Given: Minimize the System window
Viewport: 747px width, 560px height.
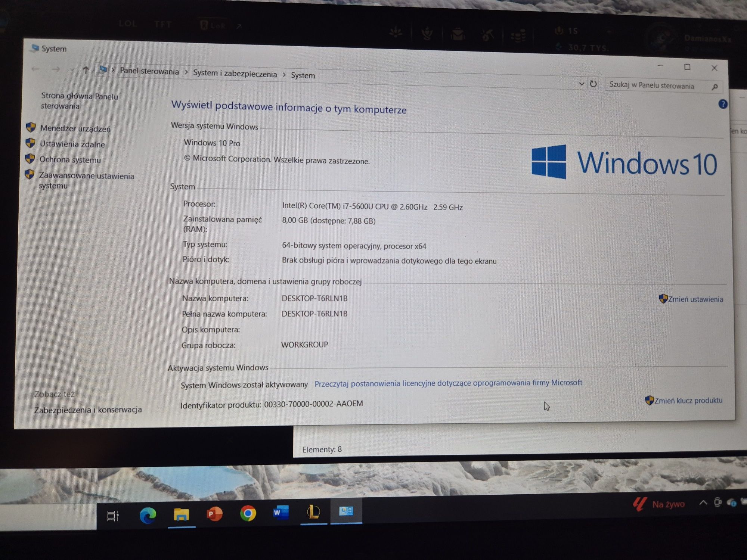Looking at the screenshot, I should pyautogui.click(x=660, y=66).
